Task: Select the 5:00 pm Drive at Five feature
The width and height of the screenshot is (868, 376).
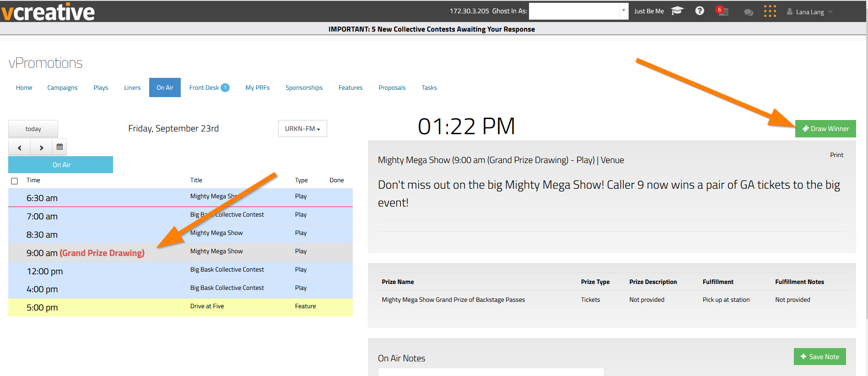Action: (180, 307)
